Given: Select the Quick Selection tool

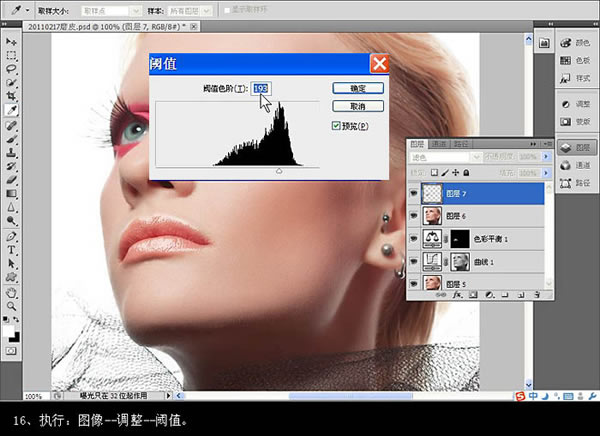Looking at the screenshot, I should tap(11, 82).
